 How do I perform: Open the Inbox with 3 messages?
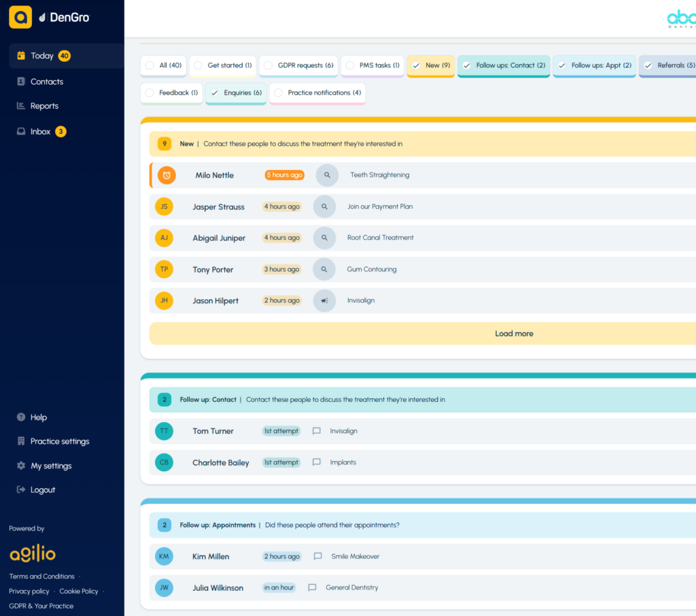40,131
